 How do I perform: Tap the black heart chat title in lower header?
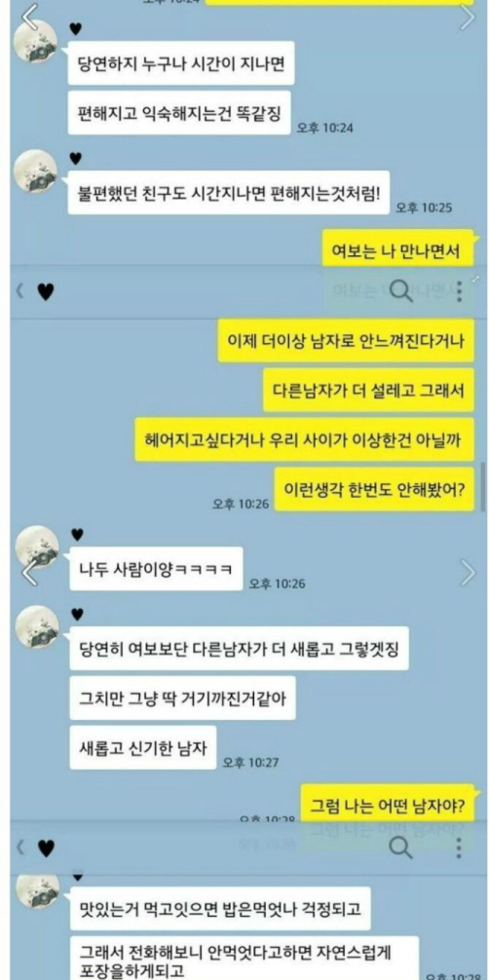point(46,848)
